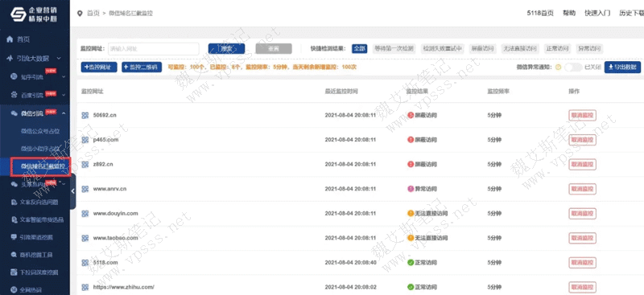Open the 5118首页 top link
The width and height of the screenshot is (644, 295).
(x=540, y=13)
